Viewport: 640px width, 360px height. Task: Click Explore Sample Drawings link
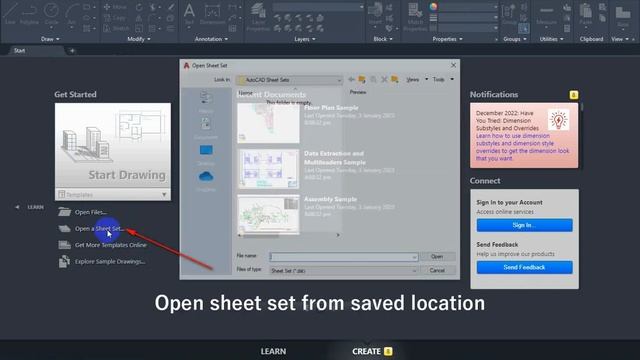tap(110, 261)
